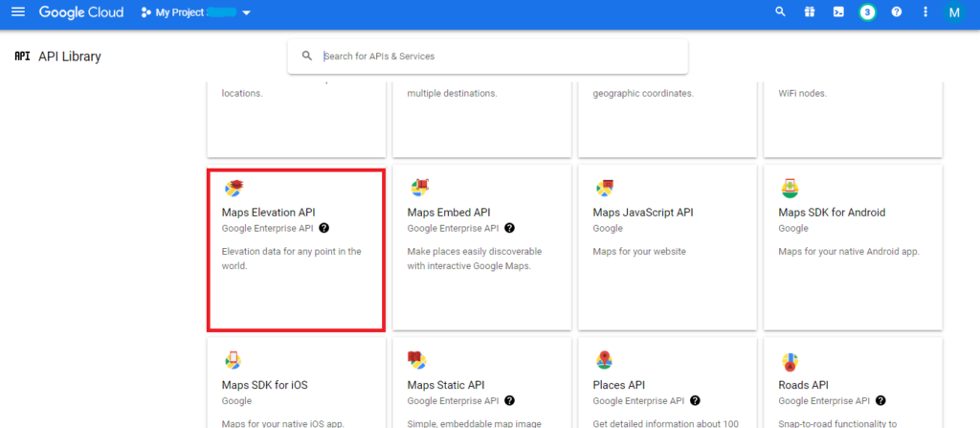Open the Maps JavaScript API card
Image resolution: width=980 pixels, height=428 pixels.
(667, 248)
